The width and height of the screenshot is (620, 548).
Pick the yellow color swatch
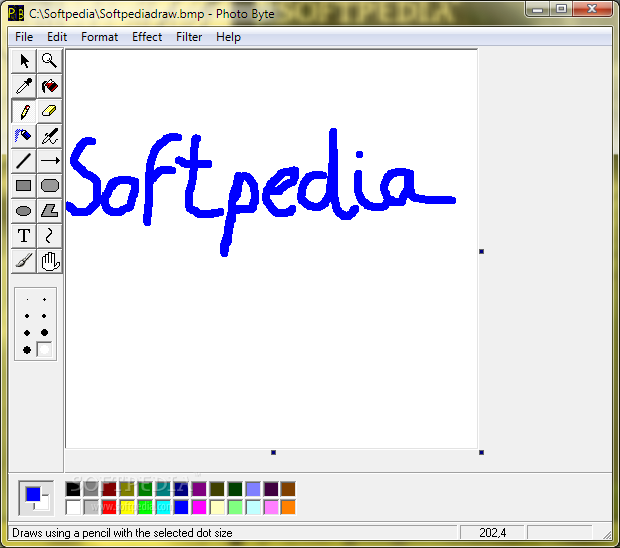click(x=127, y=507)
